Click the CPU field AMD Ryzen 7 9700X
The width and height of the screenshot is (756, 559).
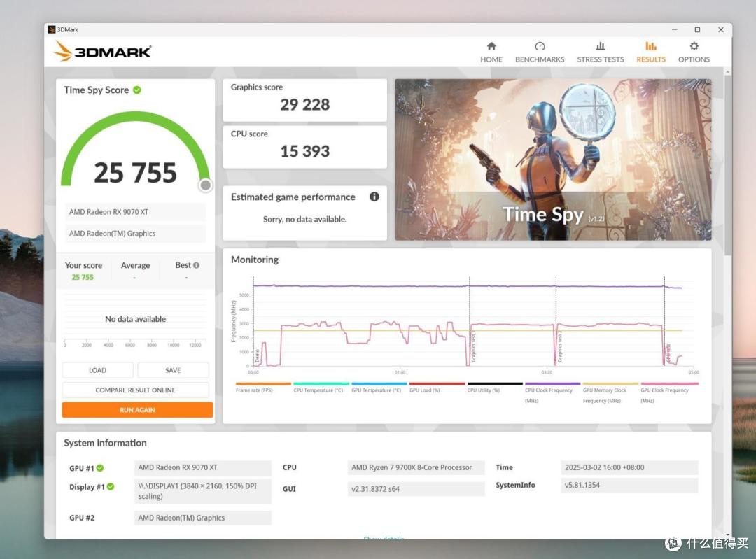(416, 467)
